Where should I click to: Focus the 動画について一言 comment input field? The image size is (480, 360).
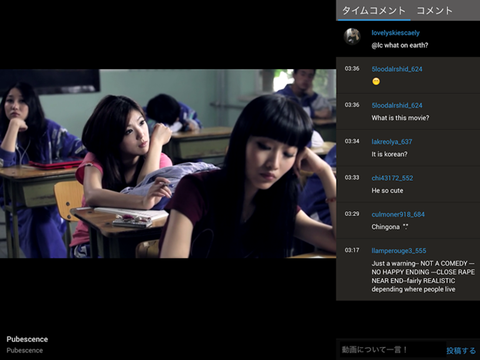pyautogui.click(x=392, y=350)
